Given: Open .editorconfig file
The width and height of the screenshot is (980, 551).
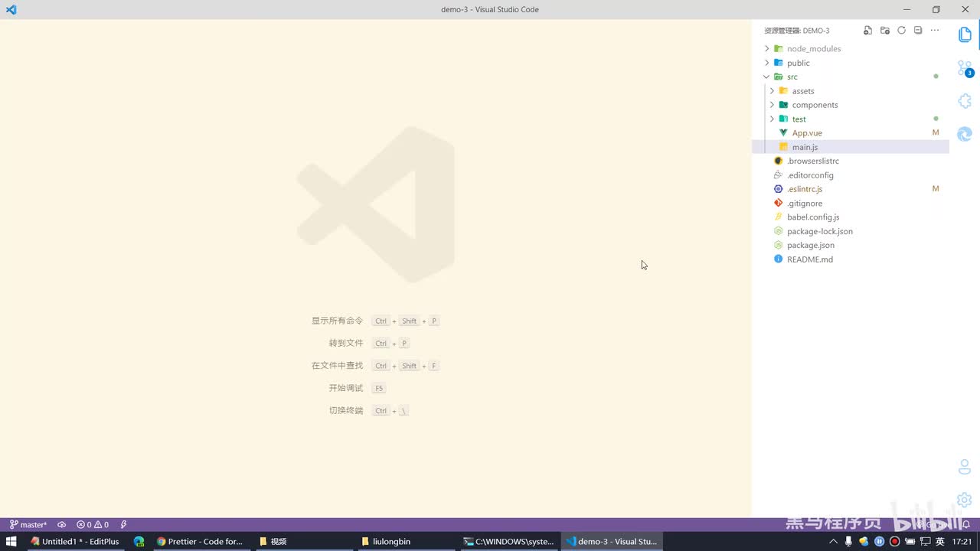Looking at the screenshot, I should [x=851, y=174].
